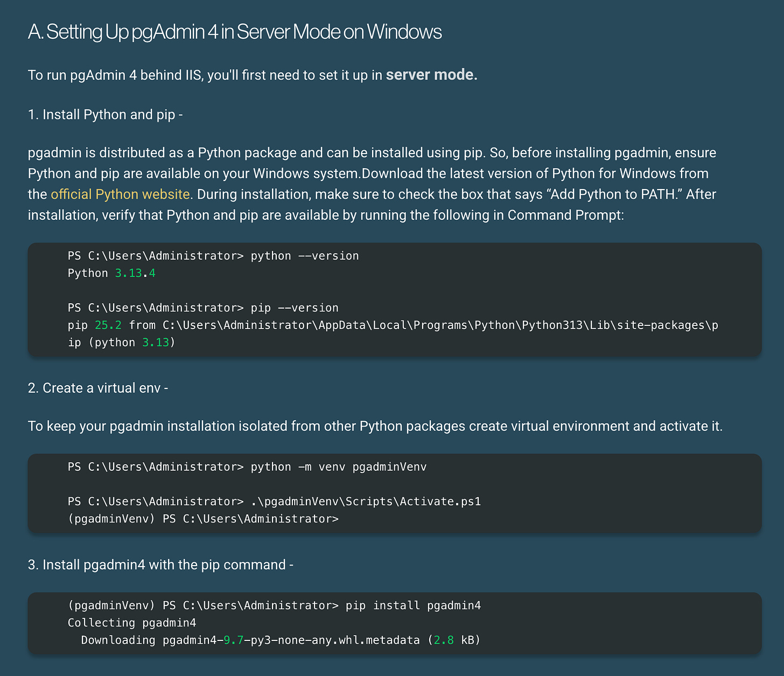The height and width of the screenshot is (676, 784).
Task: Click step "1. Install Python and pip -"
Action: point(106,115)
